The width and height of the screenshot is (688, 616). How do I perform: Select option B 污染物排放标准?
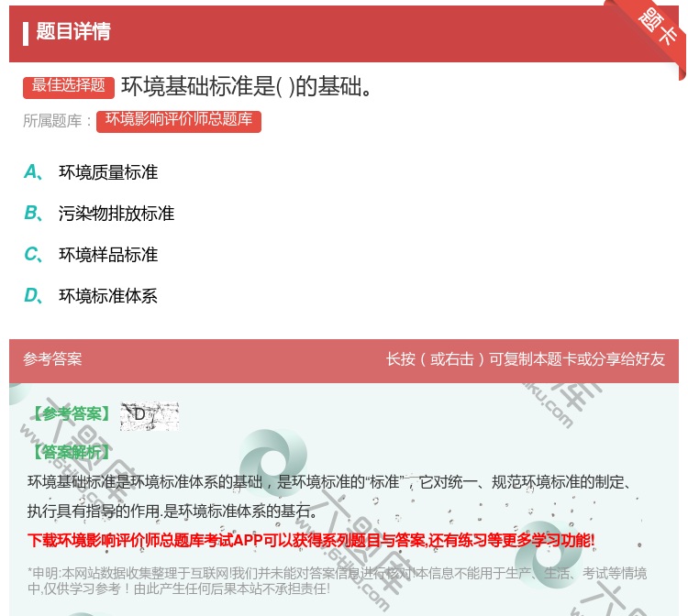[x=99, y=213]
